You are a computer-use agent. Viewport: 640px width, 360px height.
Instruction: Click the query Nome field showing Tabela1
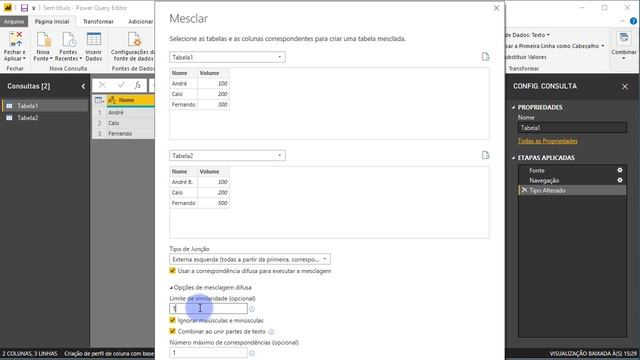(x=572, y=128)
